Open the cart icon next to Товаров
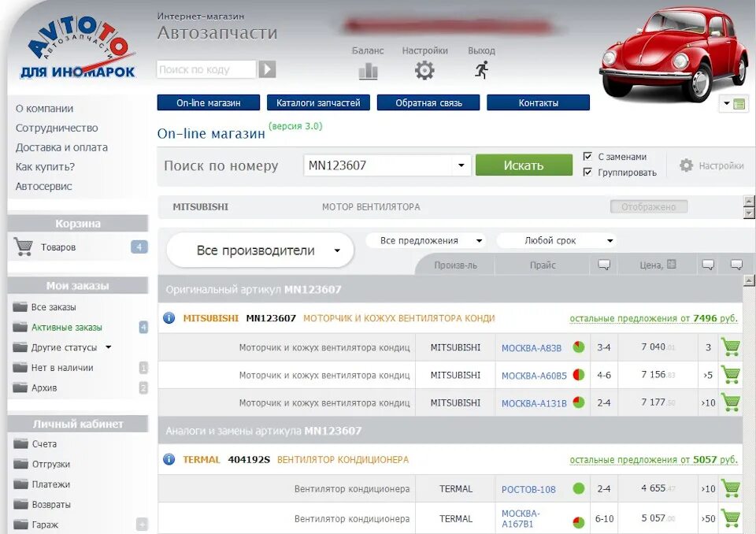Screen dimensions: 756x534 23,247
